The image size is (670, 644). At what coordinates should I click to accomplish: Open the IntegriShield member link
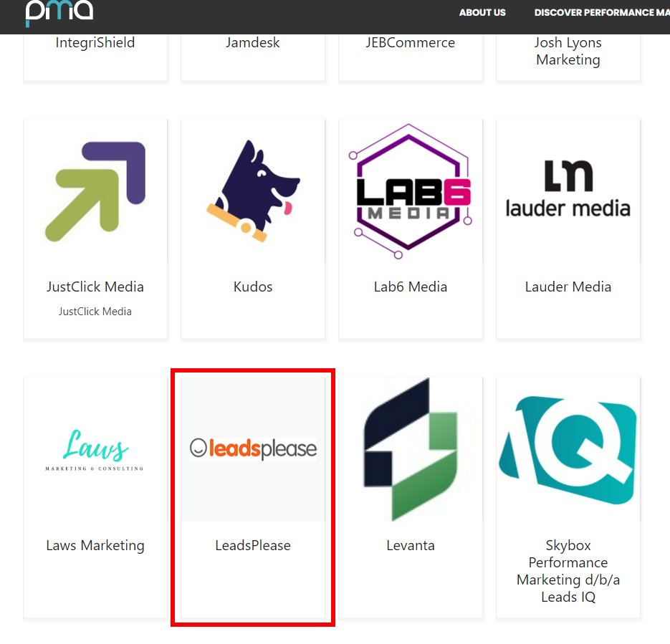(95, 43)
